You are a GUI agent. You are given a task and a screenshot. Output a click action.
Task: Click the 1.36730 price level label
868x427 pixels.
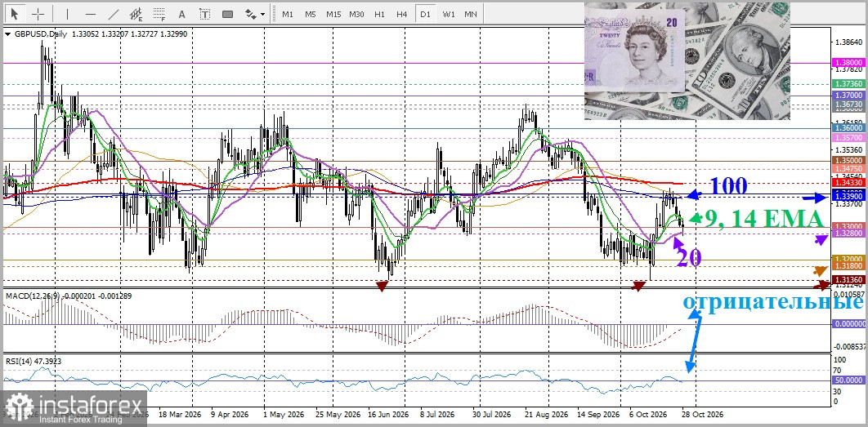coord(849,104)
